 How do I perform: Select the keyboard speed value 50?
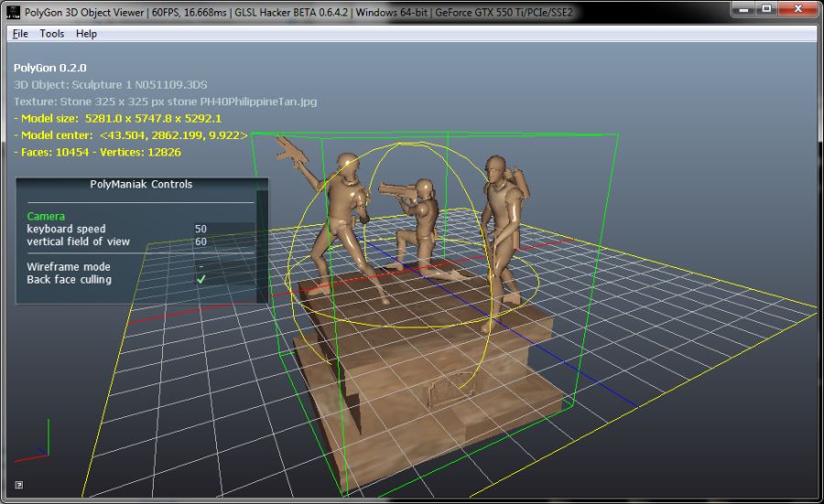click(x=201, y=229)
